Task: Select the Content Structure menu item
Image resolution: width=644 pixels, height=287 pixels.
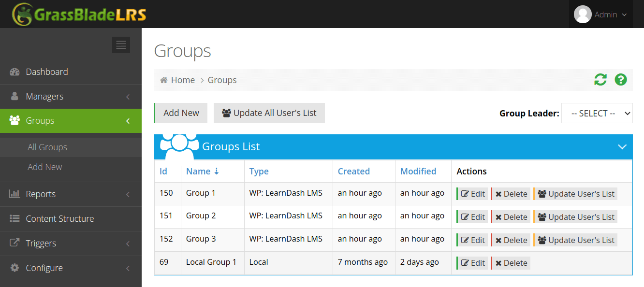Action: coord(71,219)
